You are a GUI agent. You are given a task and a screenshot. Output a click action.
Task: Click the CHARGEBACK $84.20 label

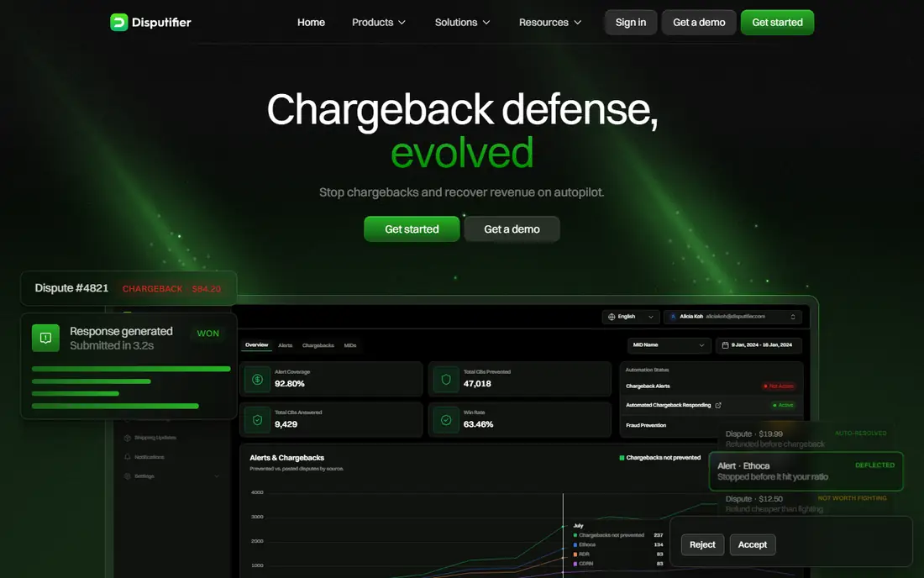tap(171, 289)
